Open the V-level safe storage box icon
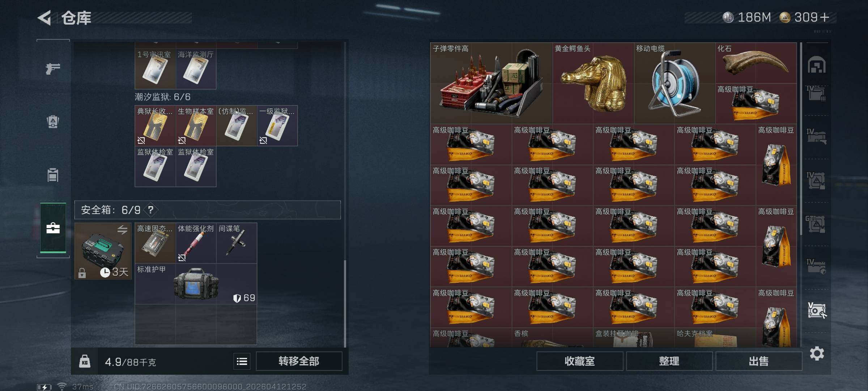 tap(817, 310)
